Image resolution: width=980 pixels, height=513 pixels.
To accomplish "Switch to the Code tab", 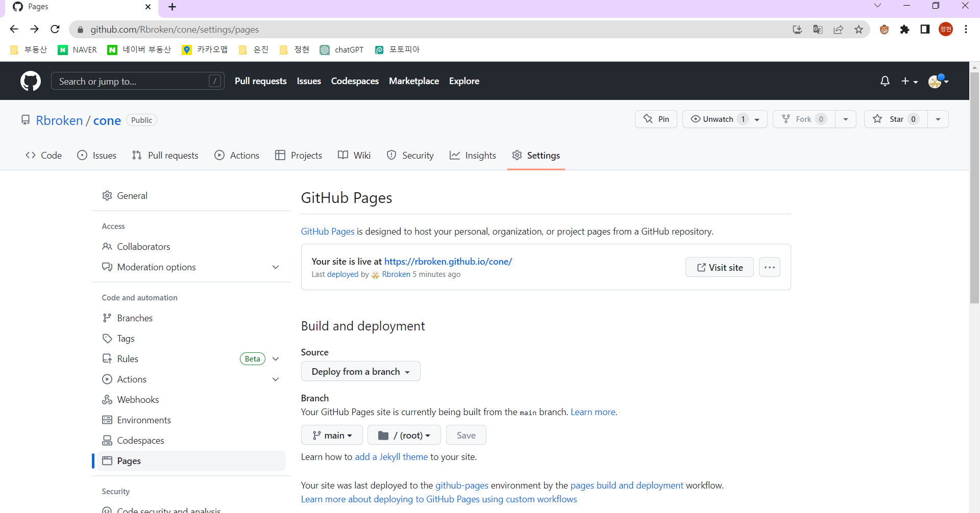I will (x=44, y=156).
